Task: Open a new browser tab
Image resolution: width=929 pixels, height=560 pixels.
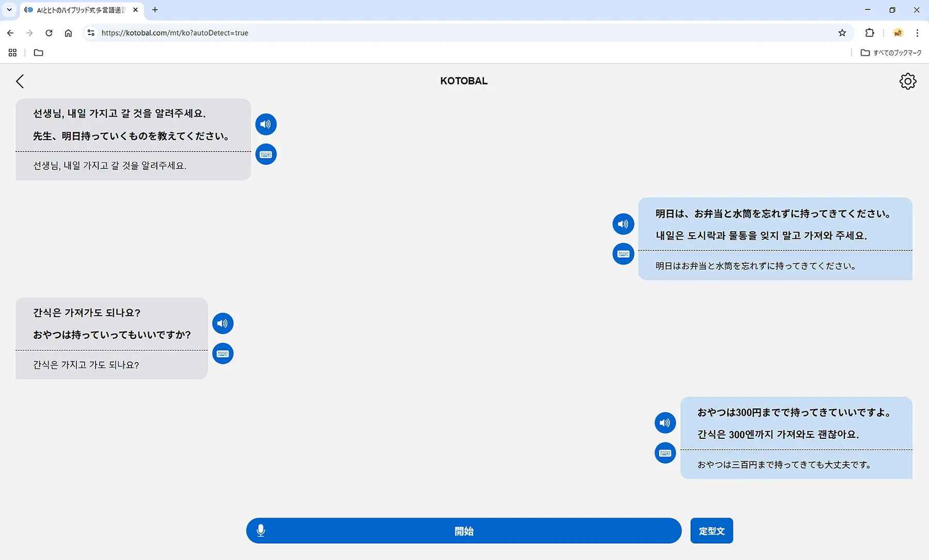Action: [155, 10]
